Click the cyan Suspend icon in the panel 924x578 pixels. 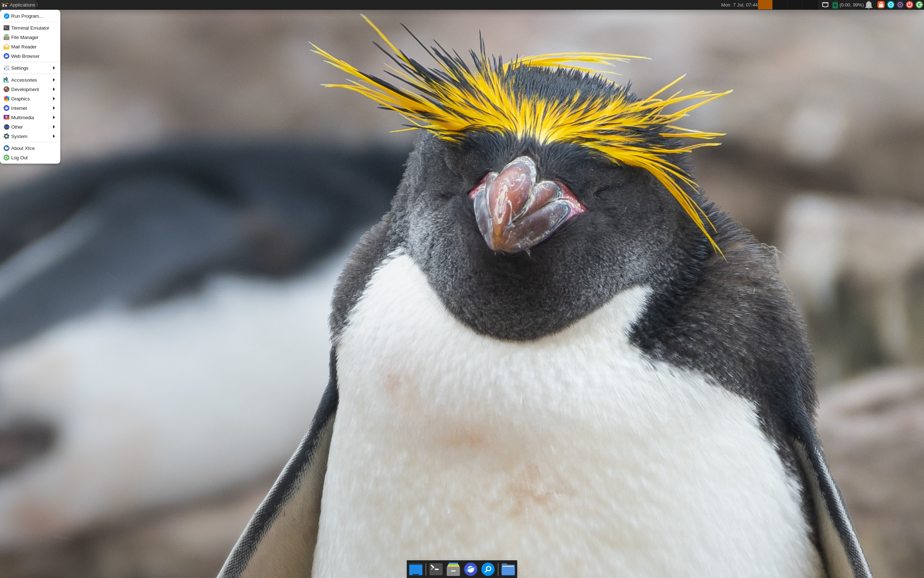[890, 5]
